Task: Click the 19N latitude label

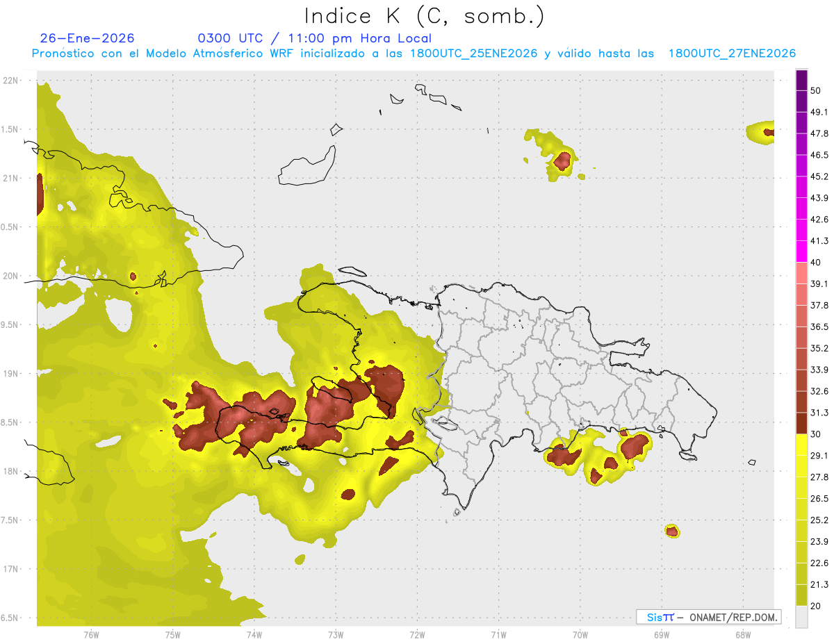Action: [x=10, y=374]
